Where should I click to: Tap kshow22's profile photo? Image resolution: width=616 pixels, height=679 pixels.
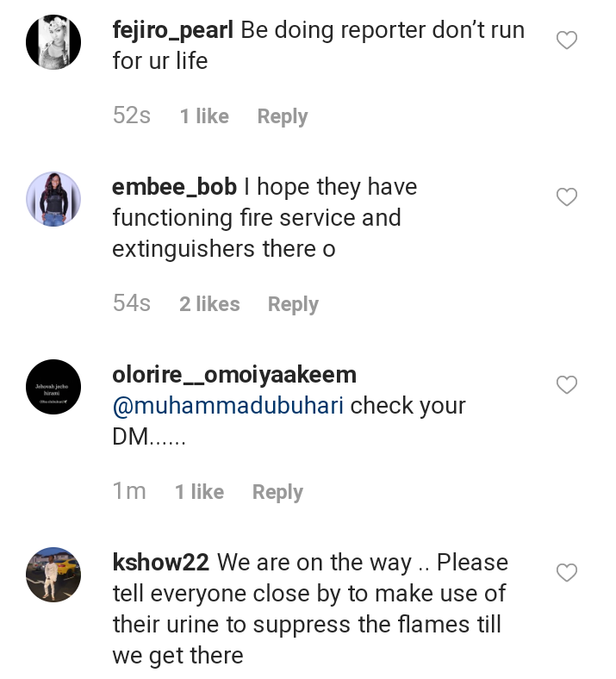point(53,574)
